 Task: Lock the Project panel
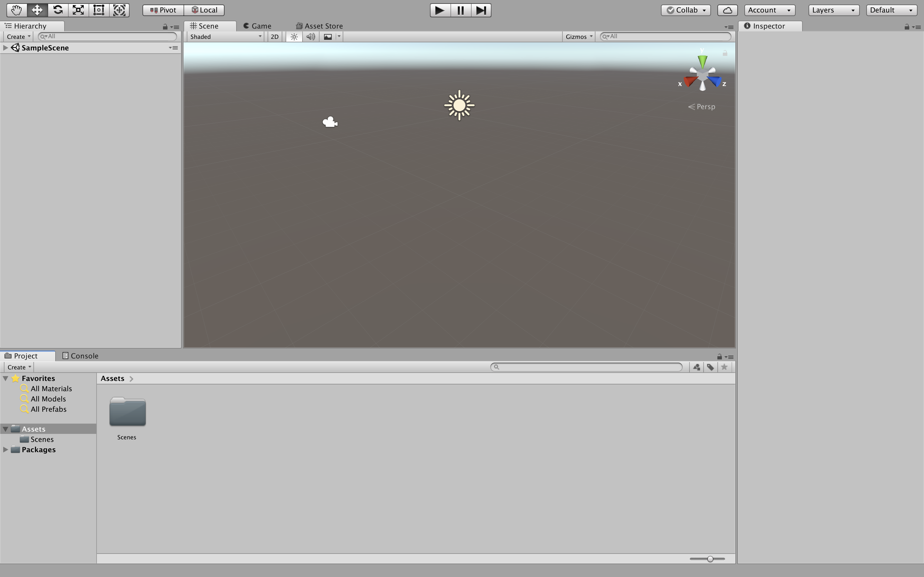tap(719, 357)
